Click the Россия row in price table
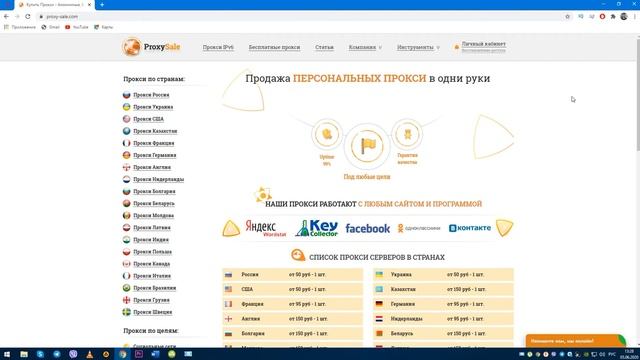The image size is (640, 360). [x=293, y=275]
